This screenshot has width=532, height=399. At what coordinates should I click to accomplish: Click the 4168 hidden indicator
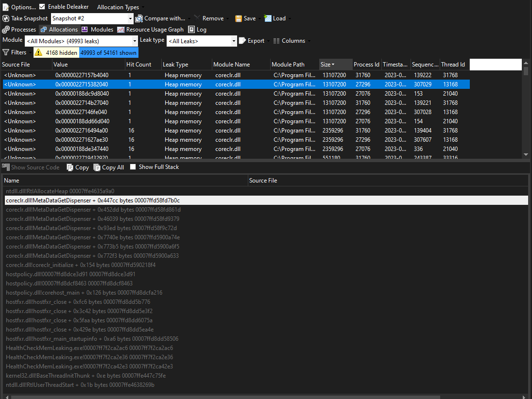(56, 52)
